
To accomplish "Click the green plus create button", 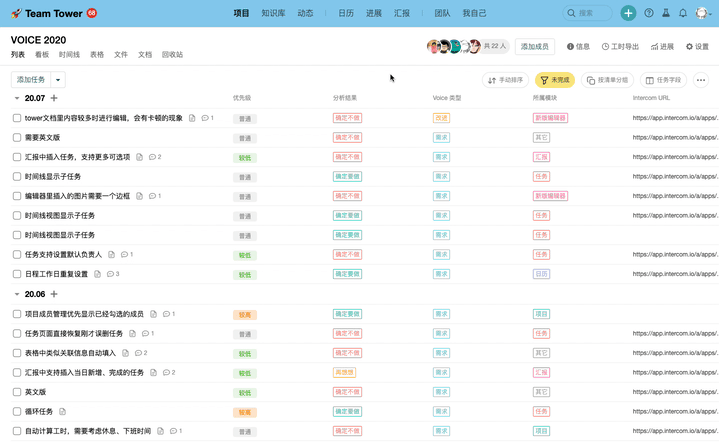I will [x=627, y=13].
